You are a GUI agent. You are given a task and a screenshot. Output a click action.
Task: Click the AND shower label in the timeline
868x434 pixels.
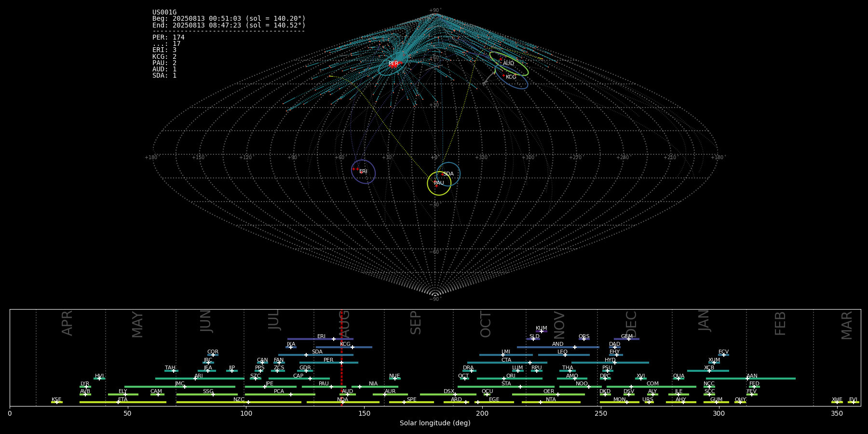coord(558,344)
